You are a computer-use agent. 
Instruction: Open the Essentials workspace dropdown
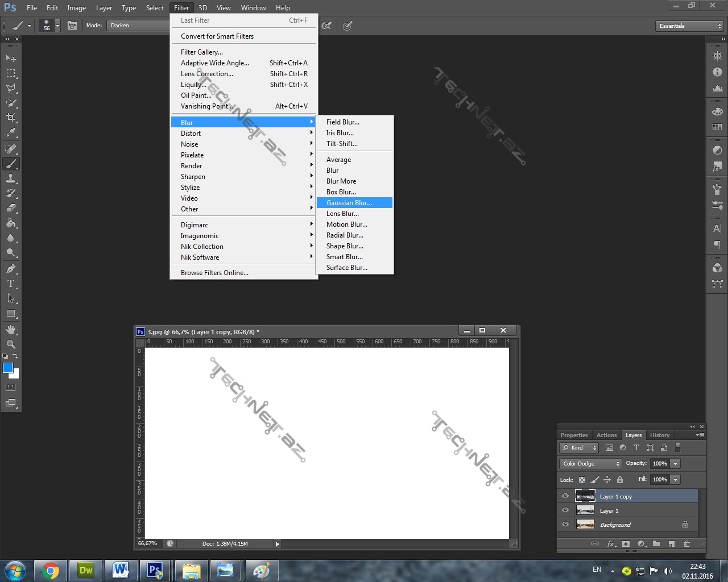[x=689, y=26]
